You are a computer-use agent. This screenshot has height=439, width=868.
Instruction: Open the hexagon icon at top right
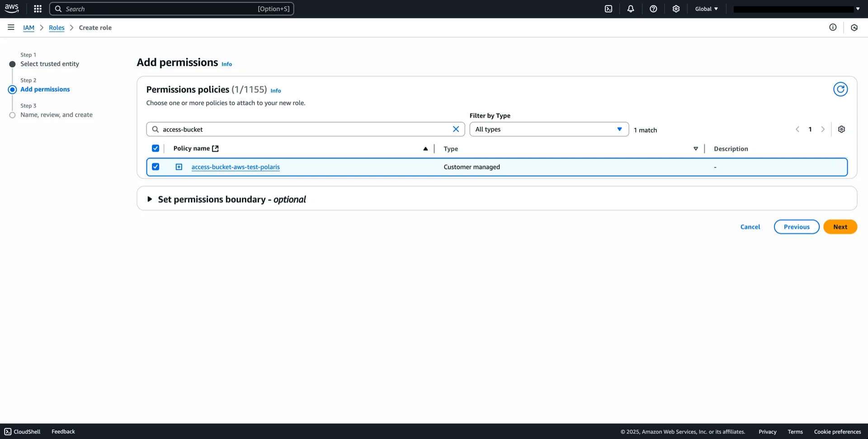coord(854,28)
